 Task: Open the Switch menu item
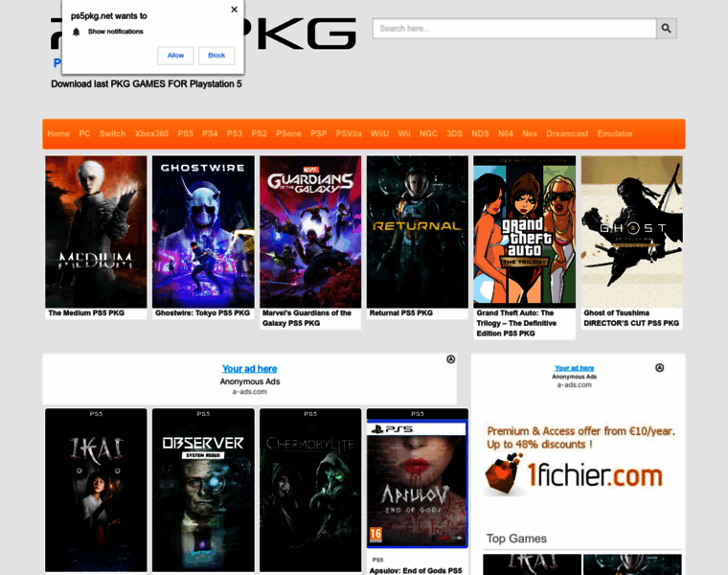tap(112, 134)
